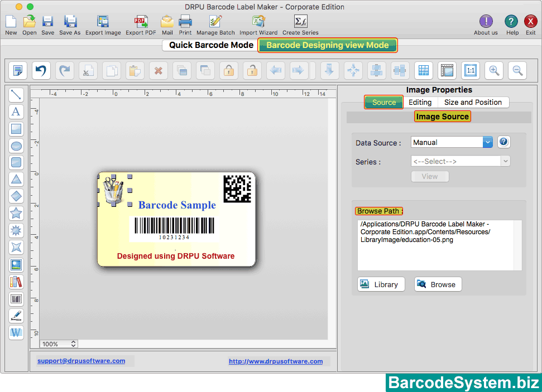542x392 pixels.
Task: Open the Size and Position tab
Action: (473, 102)
